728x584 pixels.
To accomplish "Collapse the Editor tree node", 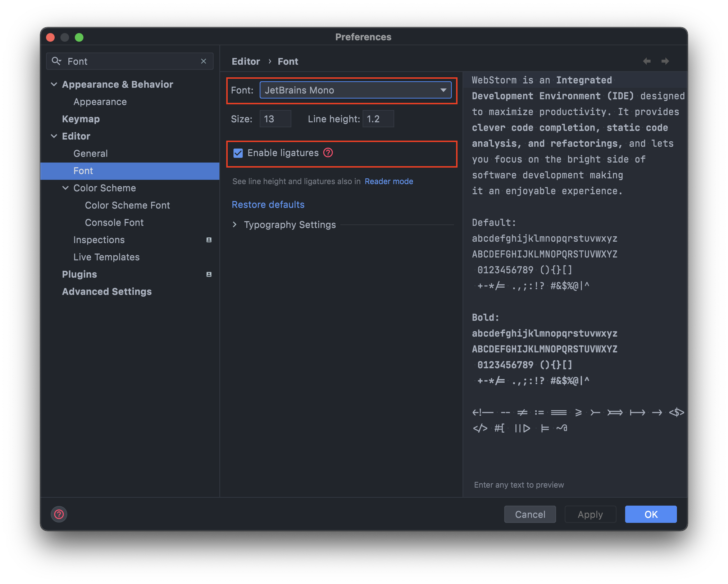I will click(x=54, y=136).
